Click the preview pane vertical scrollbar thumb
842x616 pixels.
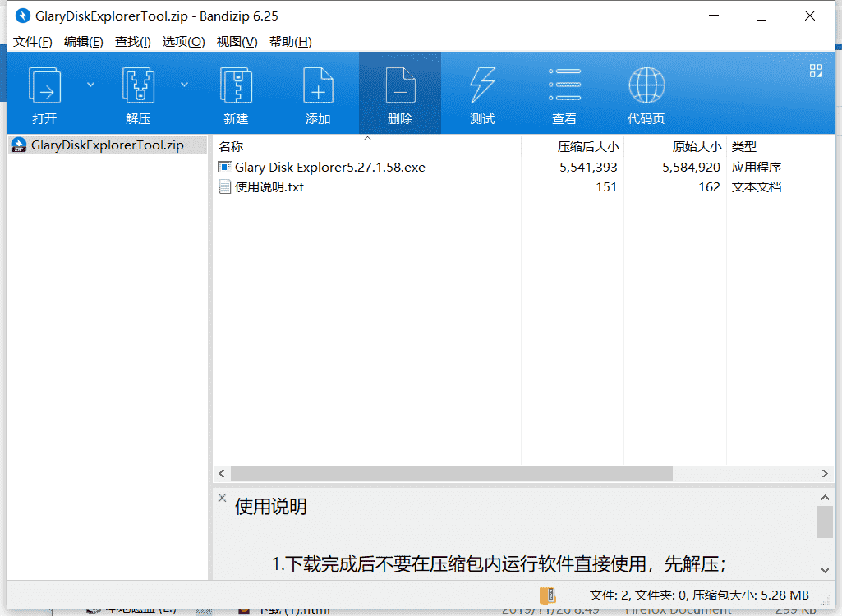(825, 522)
